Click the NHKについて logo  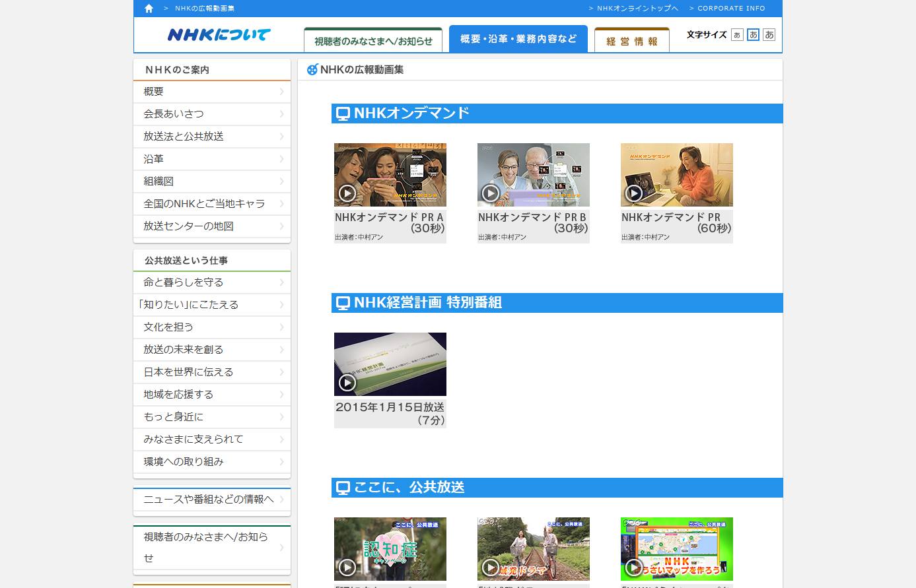pos(219,34)
